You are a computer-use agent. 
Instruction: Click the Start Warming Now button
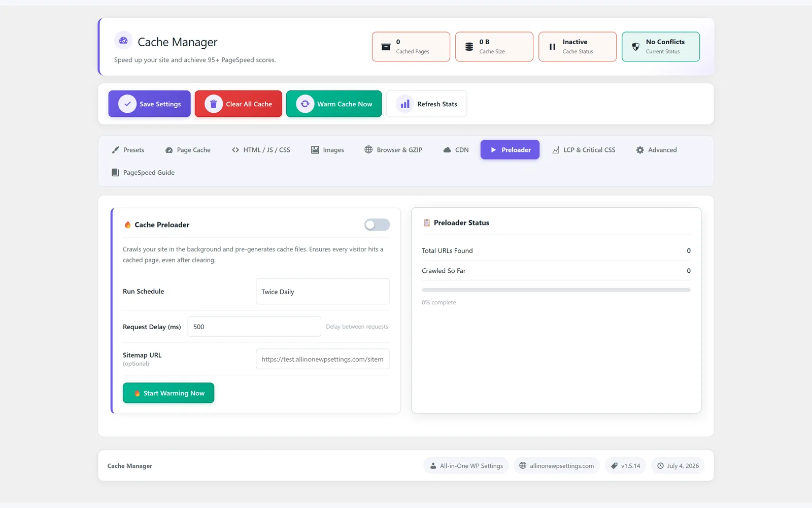click(x=168, y=393)
